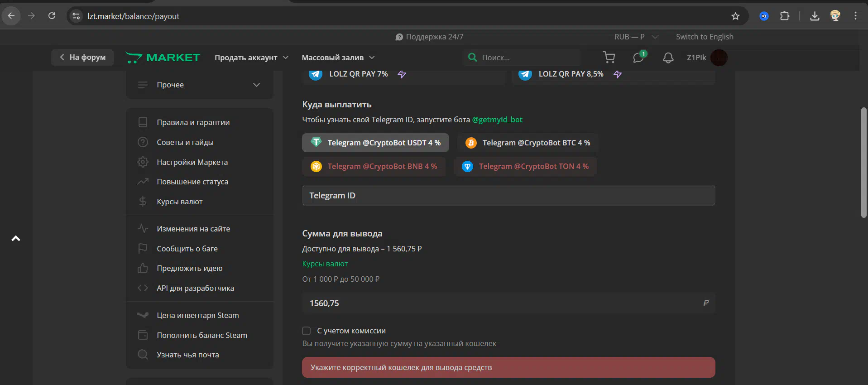Select Telegram @CryptoBot TON 4 % option
Viewport: 868px width, 385px height.
coord(525,166)
